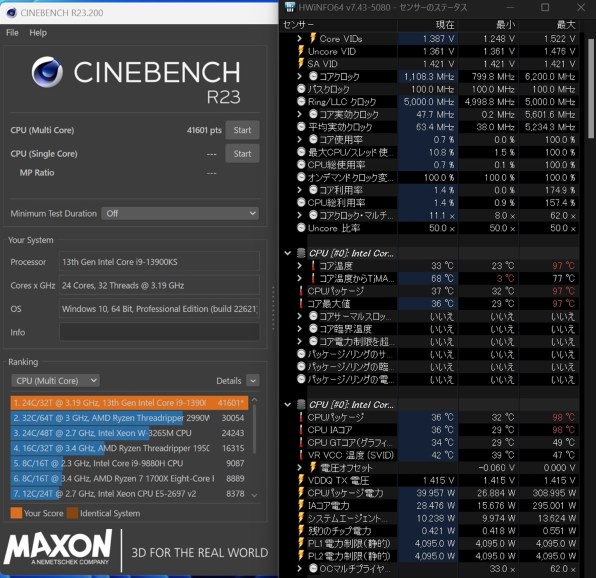Click the lightning bolt icon beside Uncore VID
The width and height of the screenshot is (596, 578).
[x=301, y=51]
